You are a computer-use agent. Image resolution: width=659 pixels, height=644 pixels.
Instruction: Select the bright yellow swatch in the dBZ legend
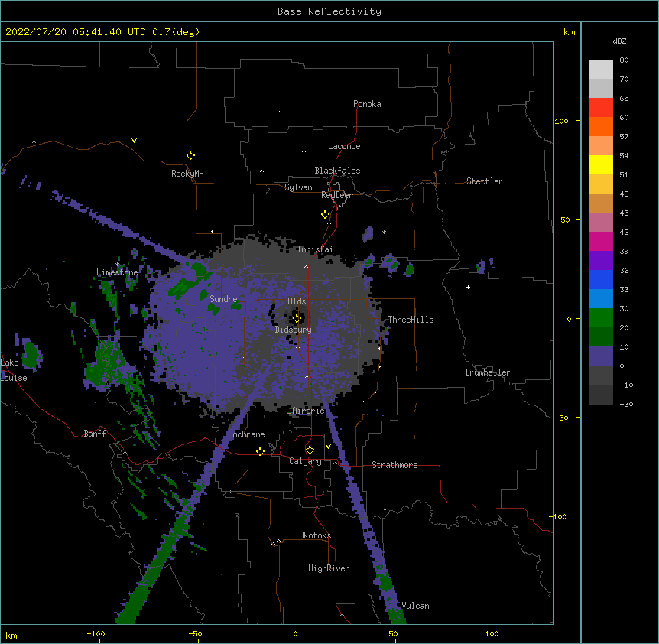(601, 164)
